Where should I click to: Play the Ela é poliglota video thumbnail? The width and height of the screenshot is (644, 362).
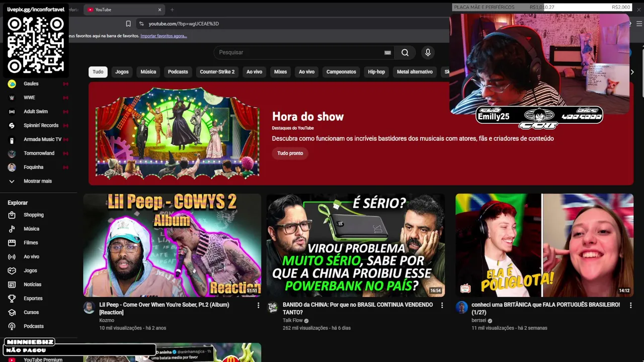pos(544,245)
